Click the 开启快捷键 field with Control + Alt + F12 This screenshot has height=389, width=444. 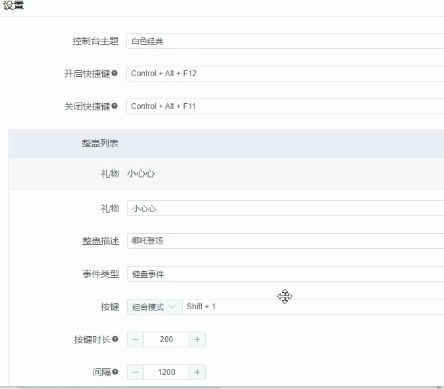coord(285,73)
